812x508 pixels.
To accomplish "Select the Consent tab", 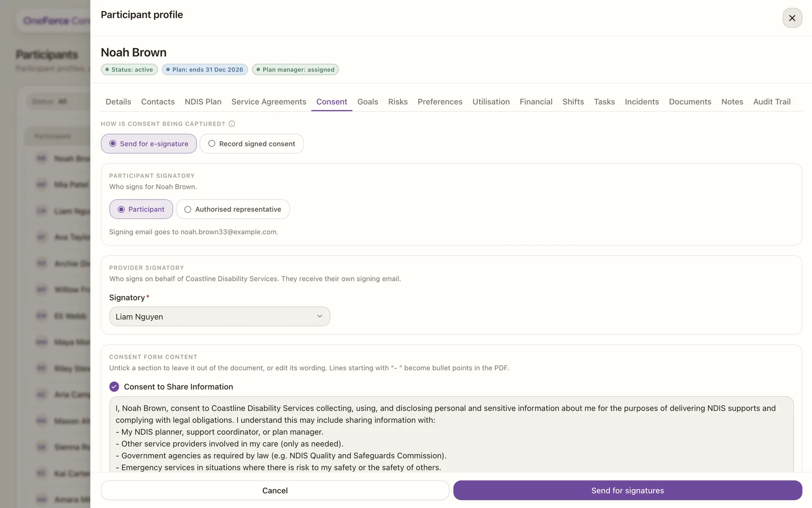I will point(332,102).
